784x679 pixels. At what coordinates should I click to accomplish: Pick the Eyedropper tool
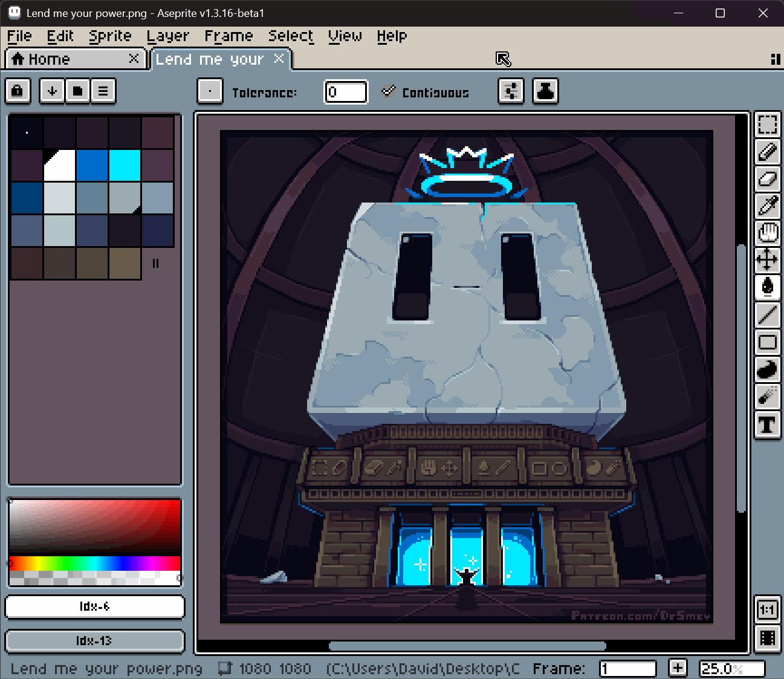[x=767, y=206]
